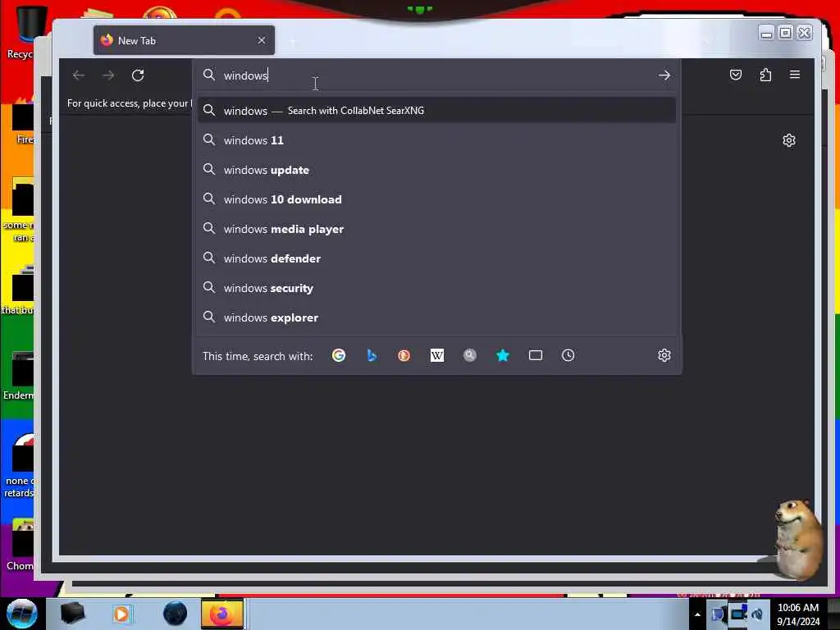The height and width of the screenshot is (630, 840).
Task: Open Windows Media Player from the taskbar
Action: 121,614
